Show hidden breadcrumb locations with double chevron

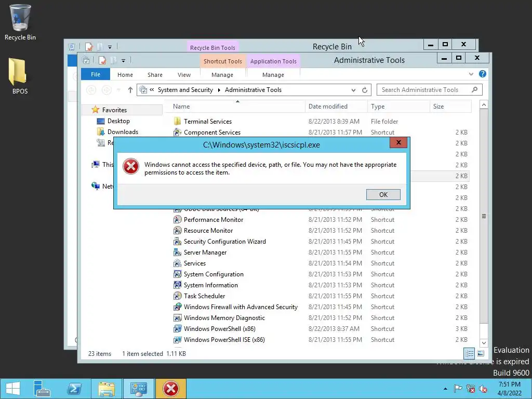tap(152, 90)
